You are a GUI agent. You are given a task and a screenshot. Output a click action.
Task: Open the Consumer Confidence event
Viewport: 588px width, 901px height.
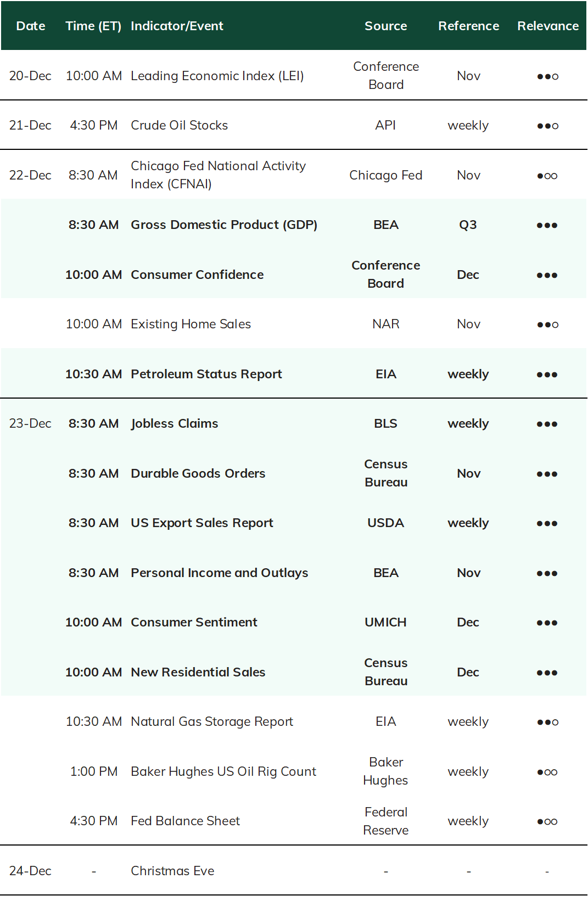pyautogui.click(x=197, y=275)
